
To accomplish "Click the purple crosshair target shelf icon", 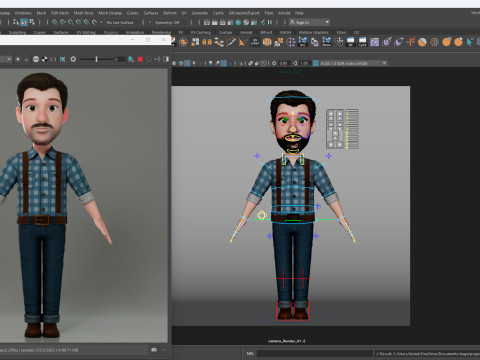I will click(291, 42).
